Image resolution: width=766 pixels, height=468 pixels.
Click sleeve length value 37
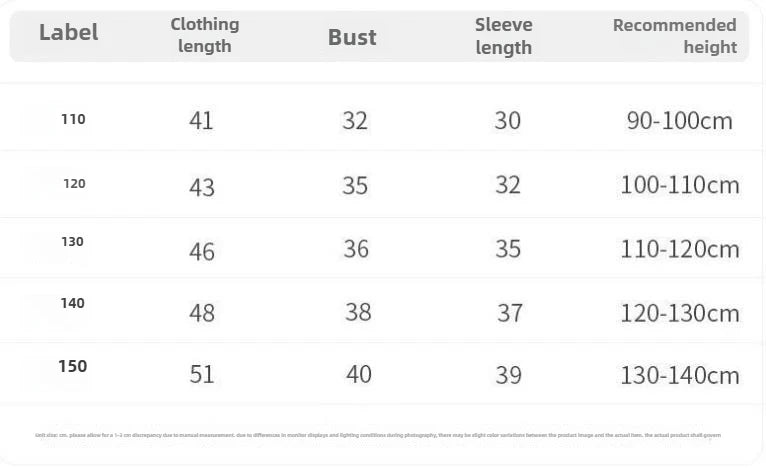click(x=510, y=313)
